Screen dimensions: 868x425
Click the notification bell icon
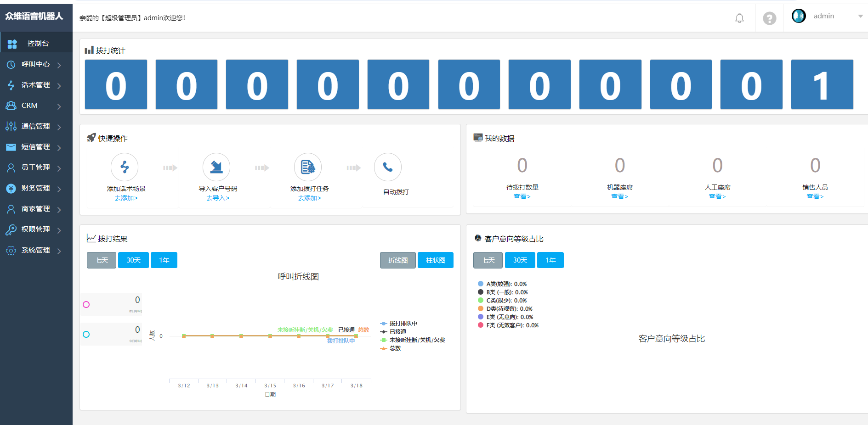739,18
